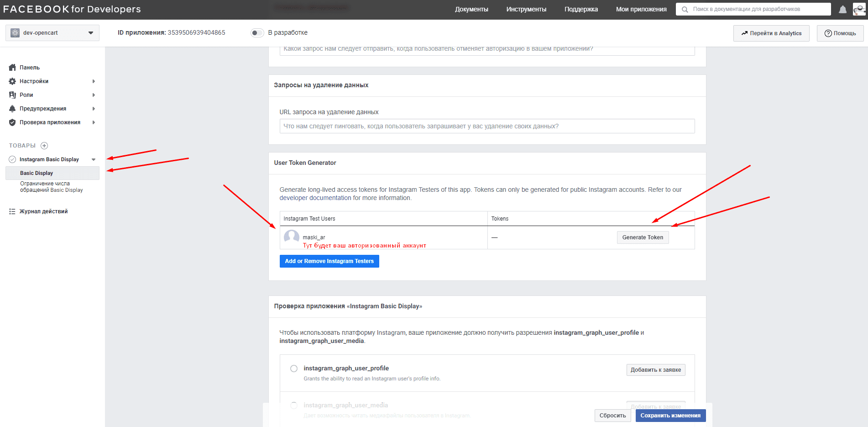Viewport: 868px width, 427px height.
Task: Collapse the Instagram Basic Display section arrow
Action: [x=94, y=159]
